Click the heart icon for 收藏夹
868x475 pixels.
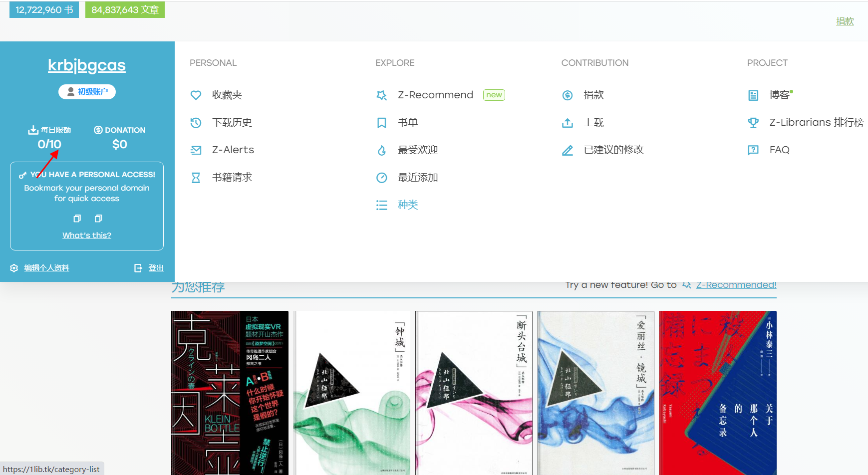pos(196,95)
